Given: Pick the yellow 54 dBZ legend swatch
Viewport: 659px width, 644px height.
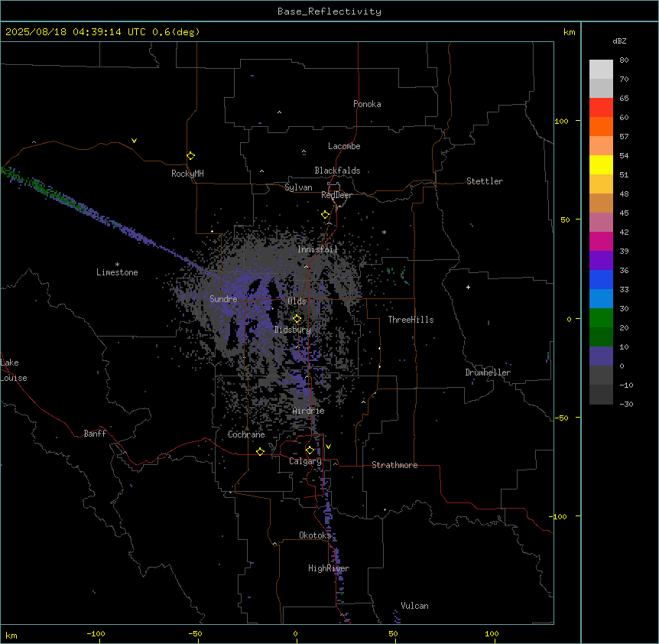Looking at the screenshot, I should [x=601, y=164].
